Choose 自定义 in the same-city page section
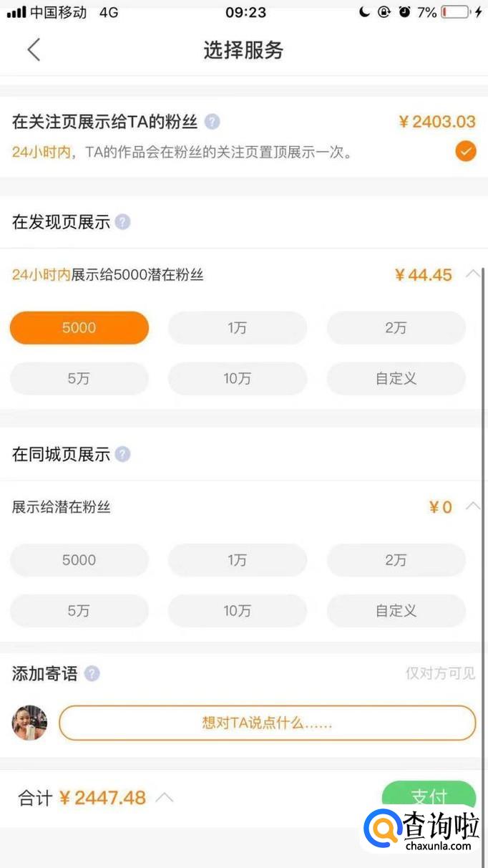488x868 pixels. 396,611
